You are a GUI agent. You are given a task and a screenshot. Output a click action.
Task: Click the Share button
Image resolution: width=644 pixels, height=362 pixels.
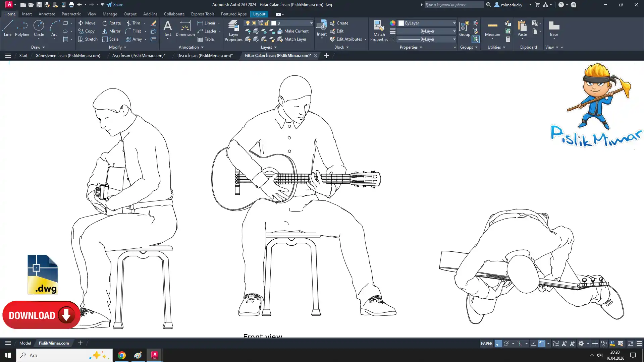click(115, 5)
